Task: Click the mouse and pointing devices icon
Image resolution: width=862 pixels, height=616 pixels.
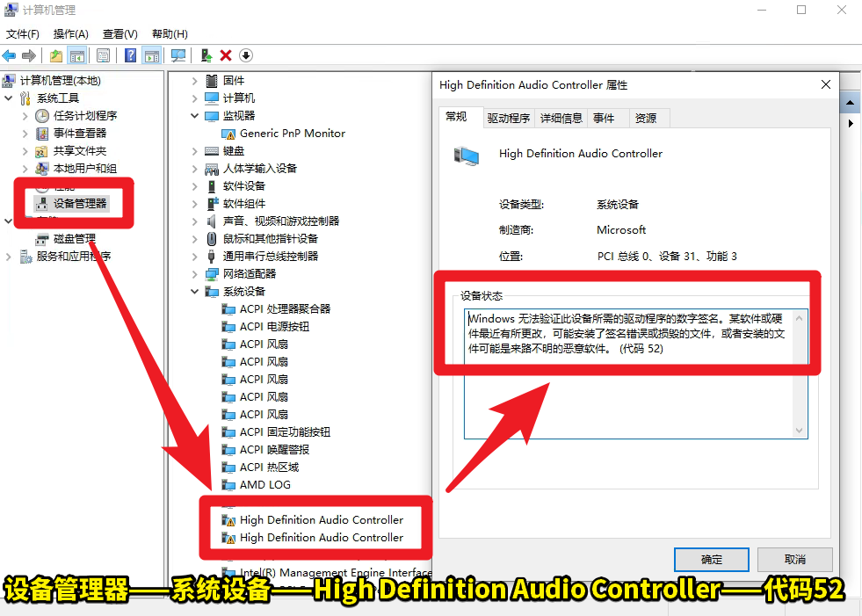Action: 212,239
